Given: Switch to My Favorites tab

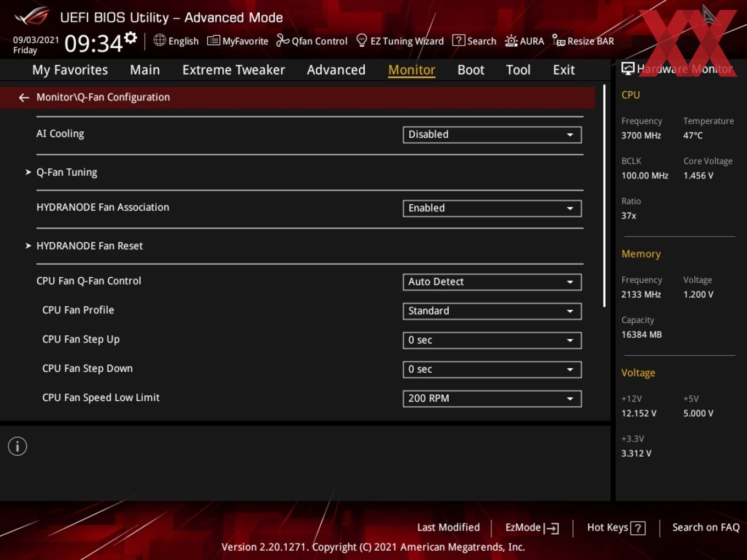Looking at the screenshot, I should click(x=70, y=70).
